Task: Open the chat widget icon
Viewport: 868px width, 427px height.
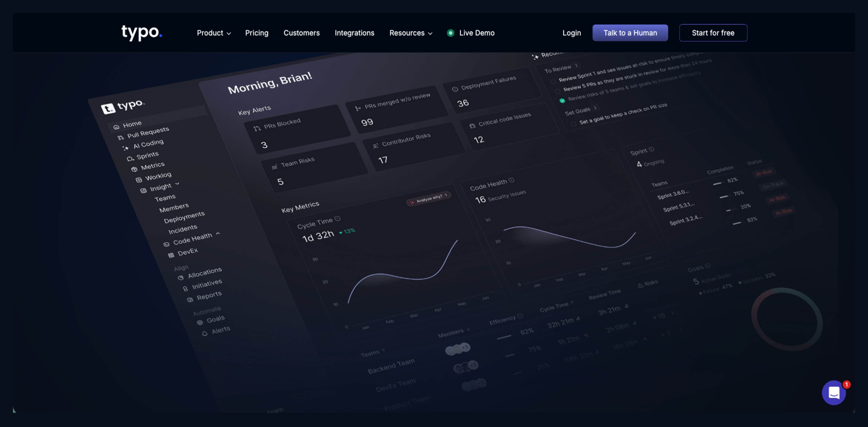Action: pos(834,393)
